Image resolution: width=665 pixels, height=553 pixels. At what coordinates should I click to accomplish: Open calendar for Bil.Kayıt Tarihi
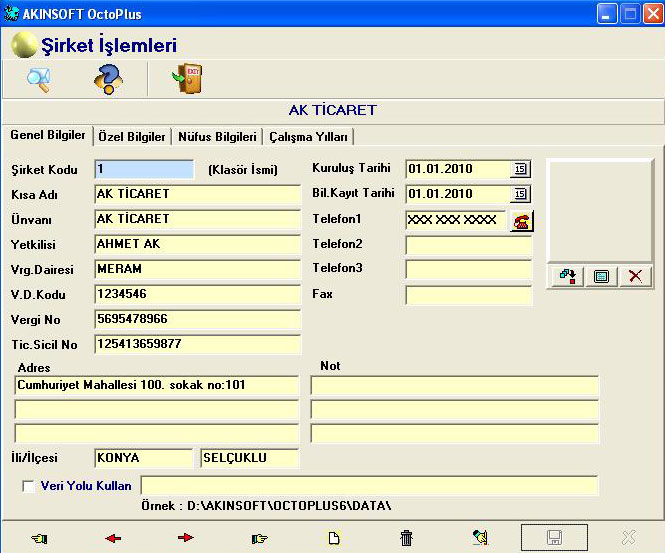[520, 194]
